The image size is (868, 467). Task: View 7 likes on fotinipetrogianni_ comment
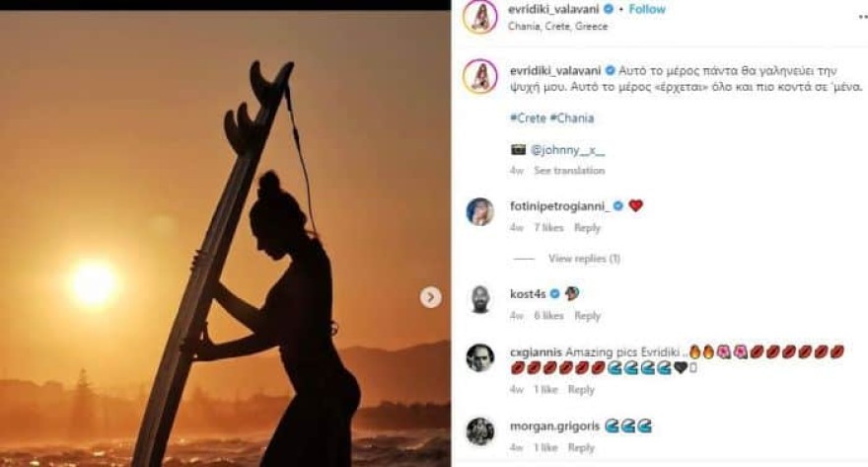click(x=548, y=228)
